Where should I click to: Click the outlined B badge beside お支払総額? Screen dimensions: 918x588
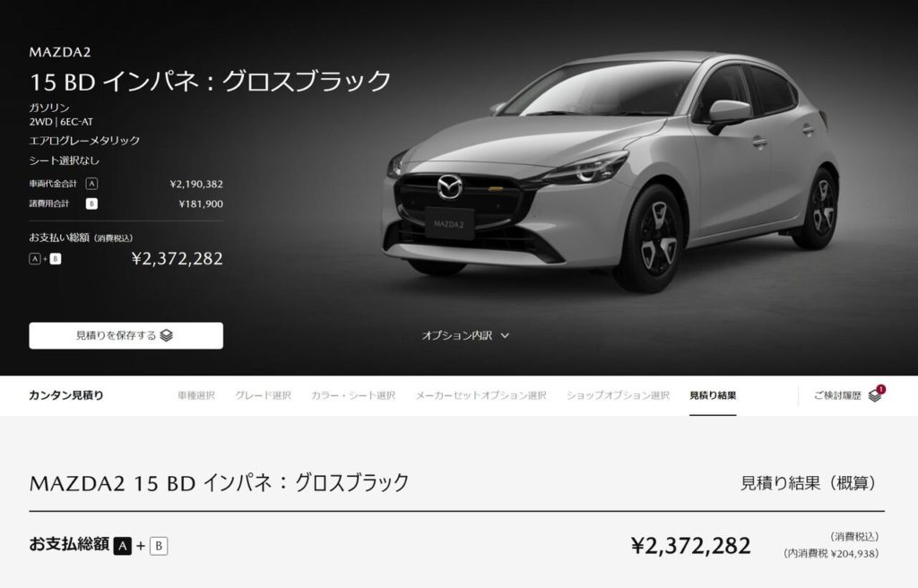159,546
